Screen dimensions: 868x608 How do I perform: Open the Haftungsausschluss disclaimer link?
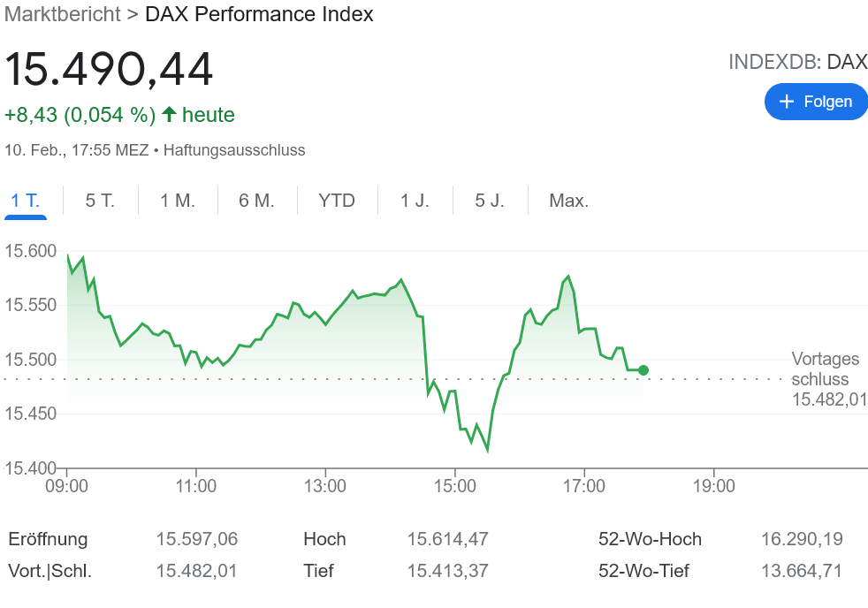[234, 150]
